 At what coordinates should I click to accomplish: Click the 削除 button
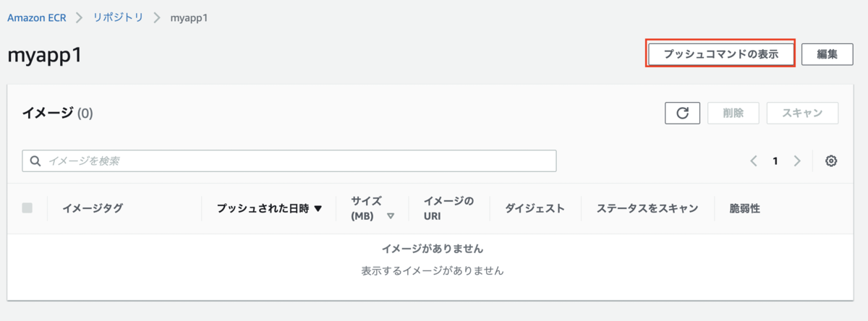point(733,113)
